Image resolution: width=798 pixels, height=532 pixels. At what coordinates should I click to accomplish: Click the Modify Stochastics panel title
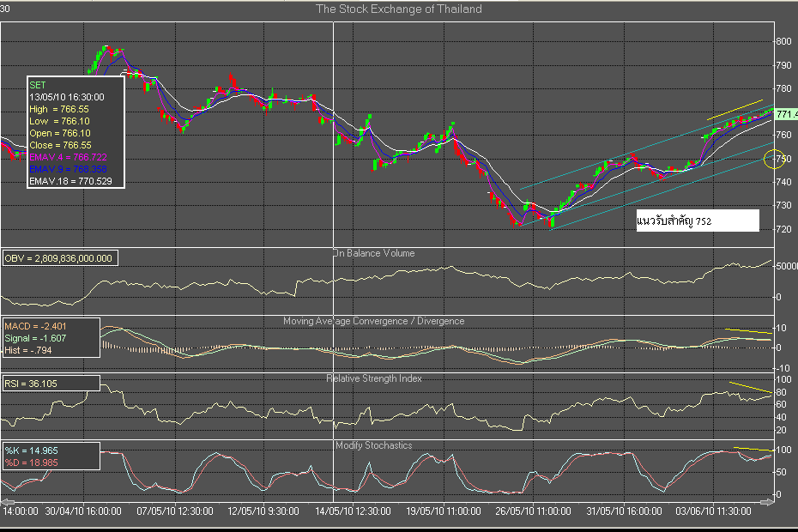point(373,445)
